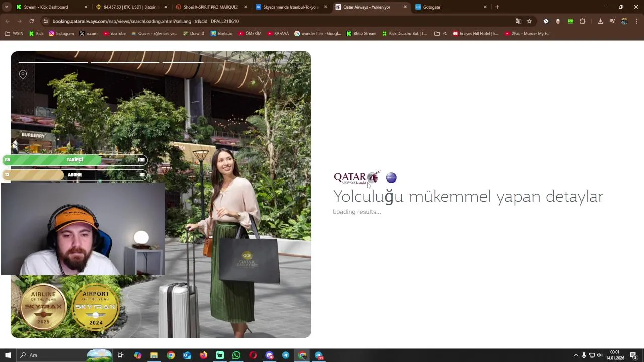Open a new browser tab

pos(497,7)
